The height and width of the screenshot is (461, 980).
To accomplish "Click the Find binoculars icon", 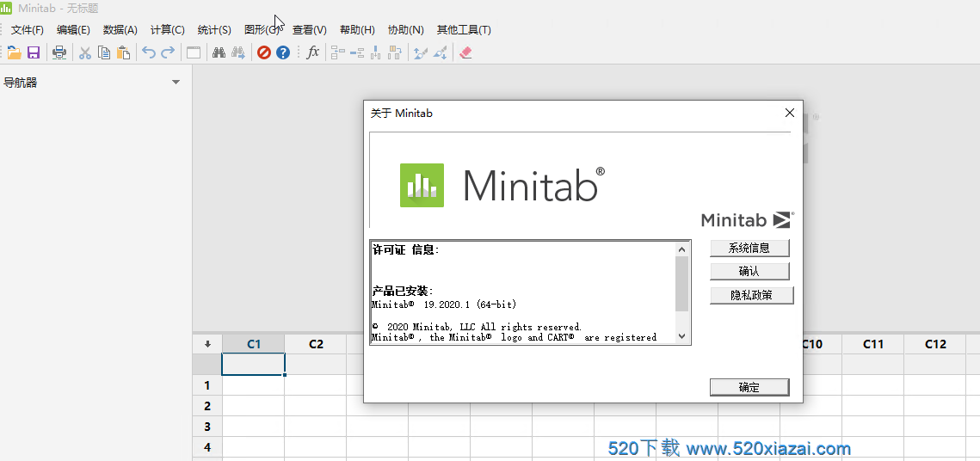I will [219, 52].
